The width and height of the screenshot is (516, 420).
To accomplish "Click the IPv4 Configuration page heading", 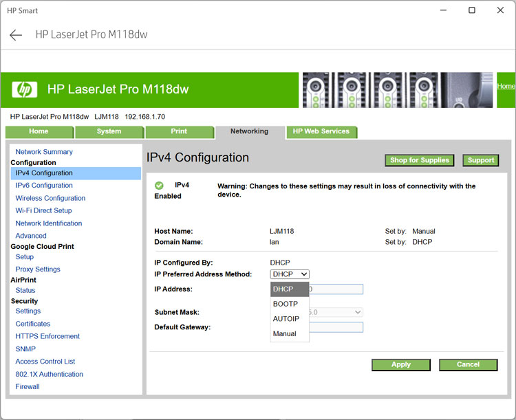I will coord(197,157).
